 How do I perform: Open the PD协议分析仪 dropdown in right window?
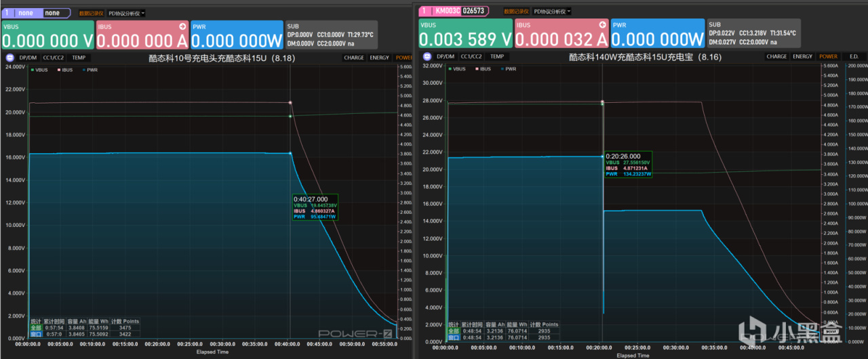coord(552,12)
